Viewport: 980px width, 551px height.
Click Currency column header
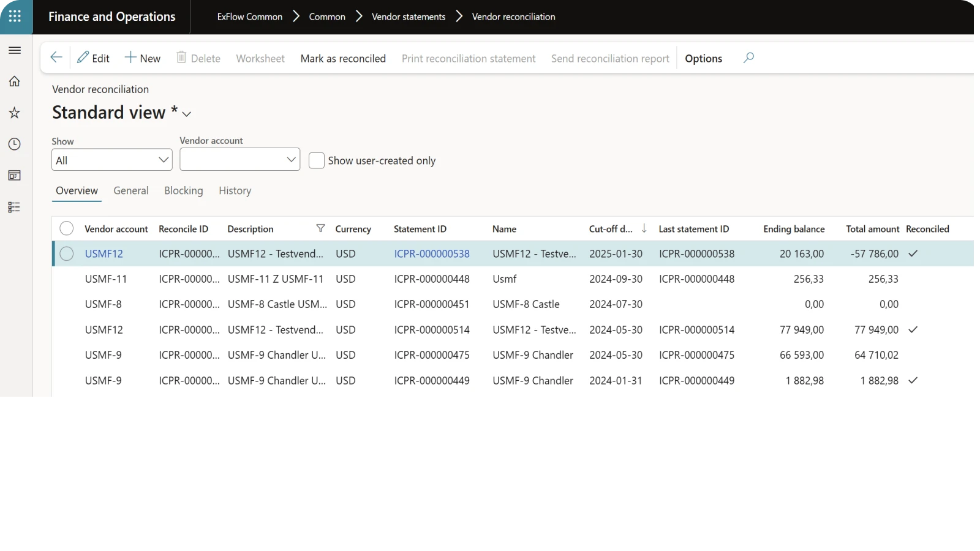[353, 229]
